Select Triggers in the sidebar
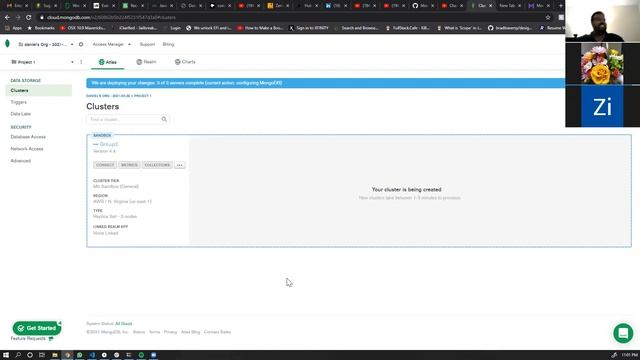Image resolution: width=640 pixels, height=360 pixels. [x=18, y=102]
